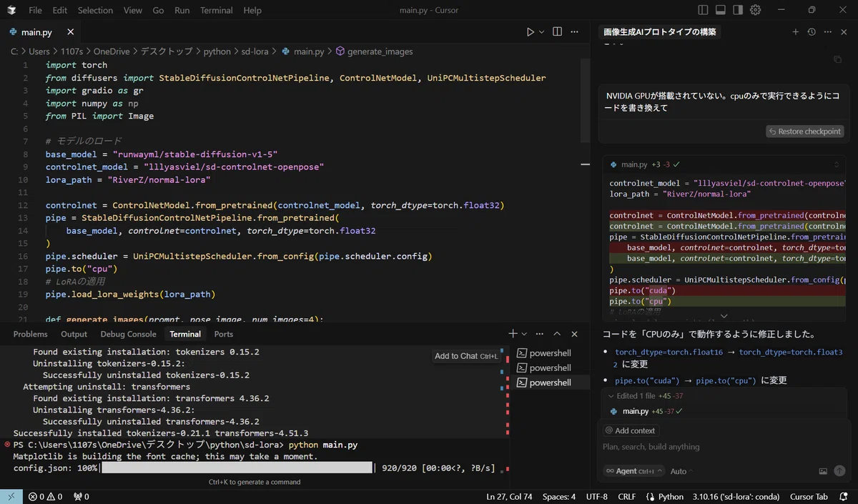Run the Python file with play icon
Viewport: 858px width, 504px height.
click(x=531, y=32)
